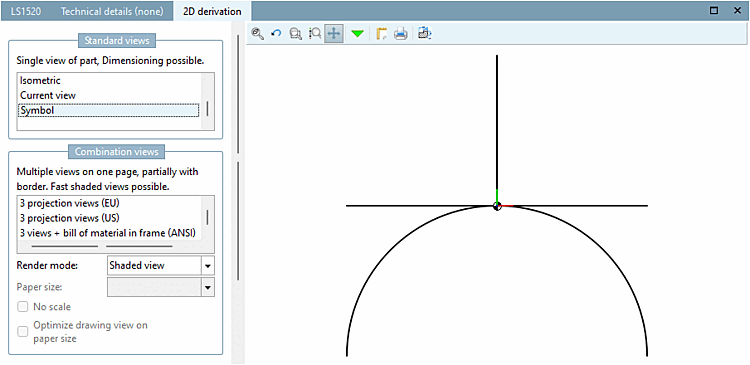Click the zoom-all magnifier icon
The height and width of the screenshot is (365, 750).
(x=258, y=33)
